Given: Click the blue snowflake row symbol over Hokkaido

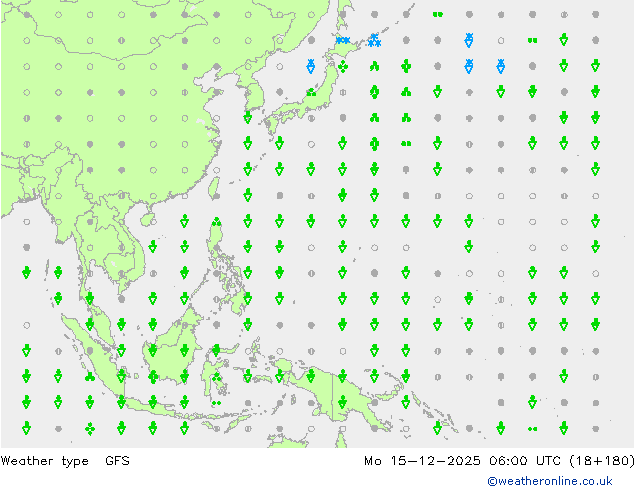Looking at the screenshot, I should pos(343,40).
